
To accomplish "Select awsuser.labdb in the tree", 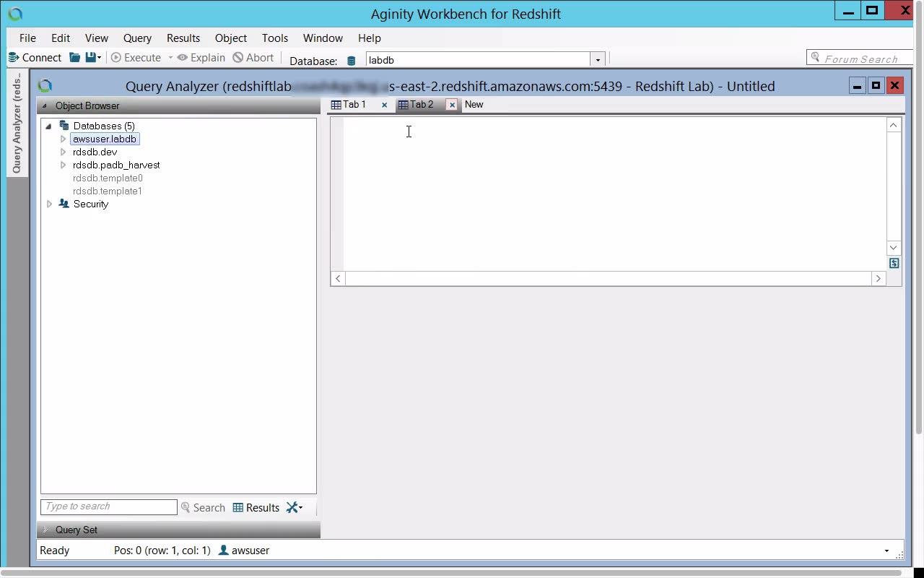I will tap(105, 139).
